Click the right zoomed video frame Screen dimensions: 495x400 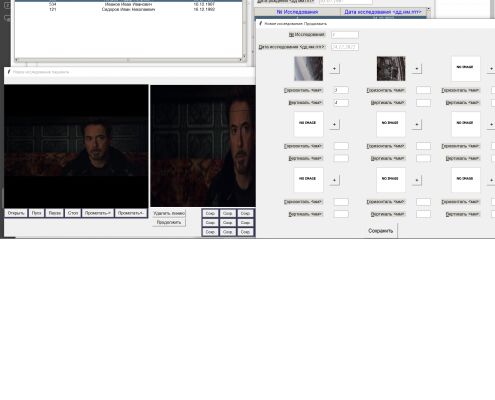203,146
